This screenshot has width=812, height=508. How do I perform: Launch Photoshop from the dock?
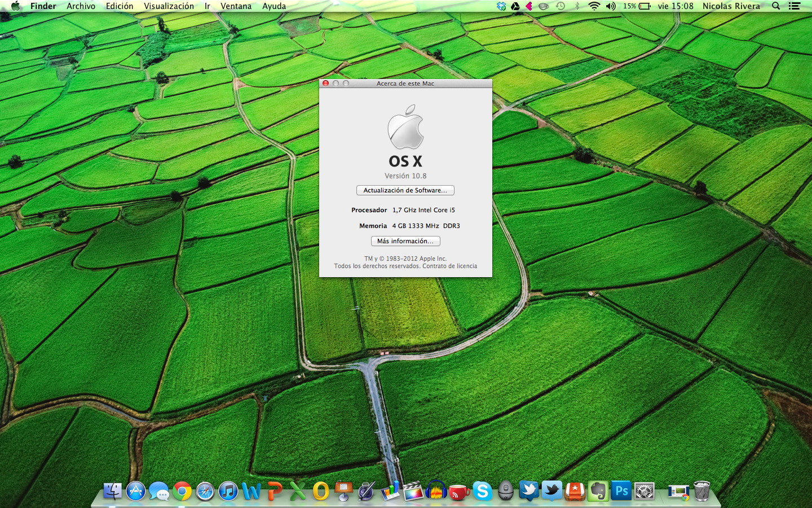point(621,491)
